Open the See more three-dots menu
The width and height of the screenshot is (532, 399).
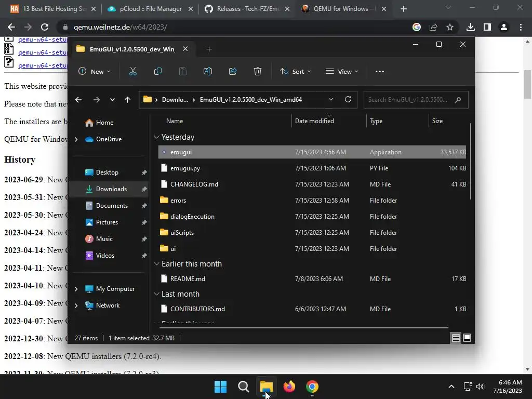pos(380,71)
